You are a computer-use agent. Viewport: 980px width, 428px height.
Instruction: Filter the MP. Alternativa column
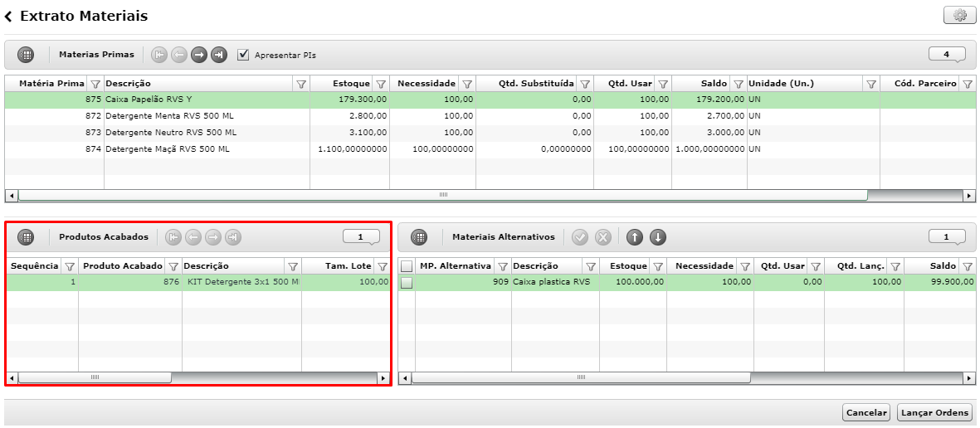503,266
